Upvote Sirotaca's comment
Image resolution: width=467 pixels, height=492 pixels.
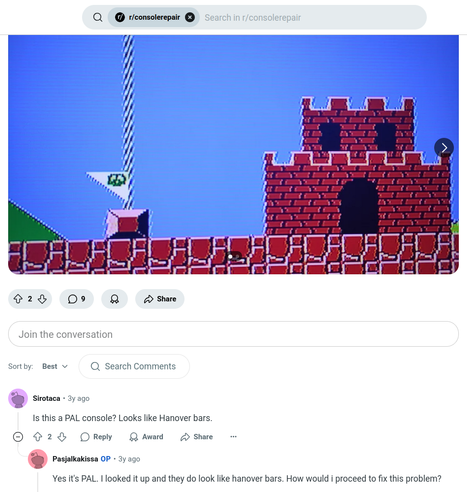[x=38, y=437]
